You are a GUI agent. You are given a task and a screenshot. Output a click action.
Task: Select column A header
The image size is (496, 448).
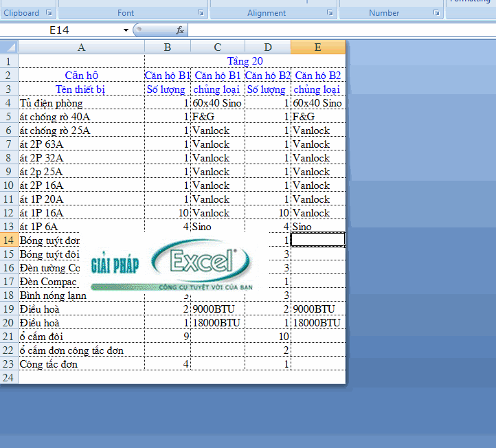click(81, 47)
